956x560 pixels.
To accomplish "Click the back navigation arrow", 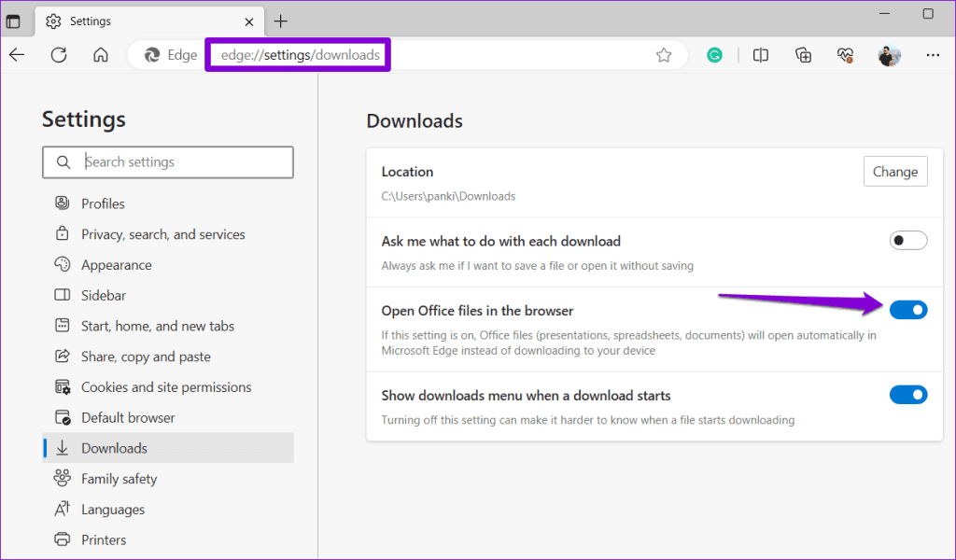I will (19, 55).
